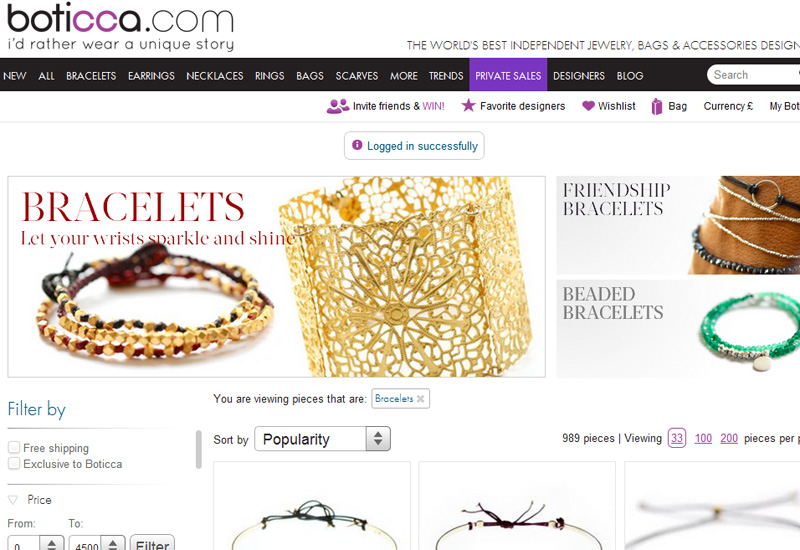Click the Favorite designers star icon

point(468,106)
